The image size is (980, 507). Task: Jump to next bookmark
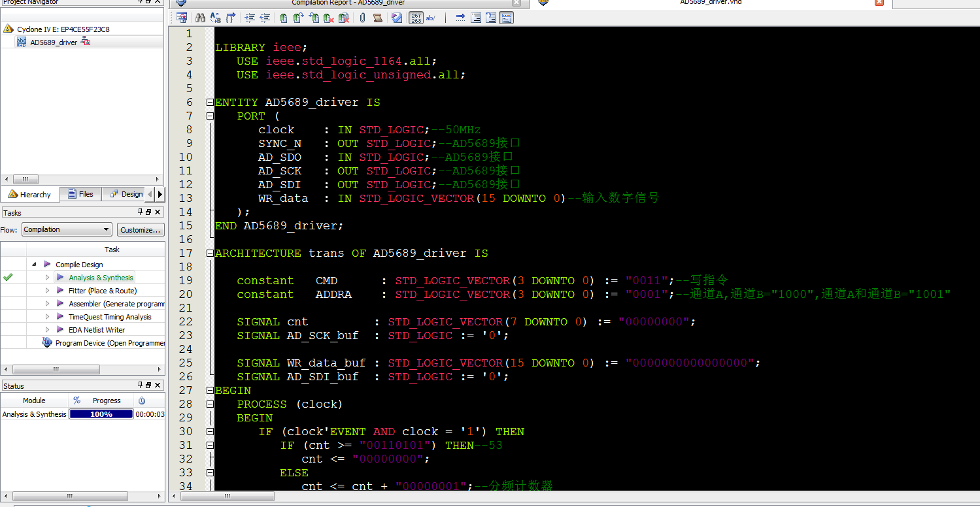pyautogui.click(x=298, y=18)
